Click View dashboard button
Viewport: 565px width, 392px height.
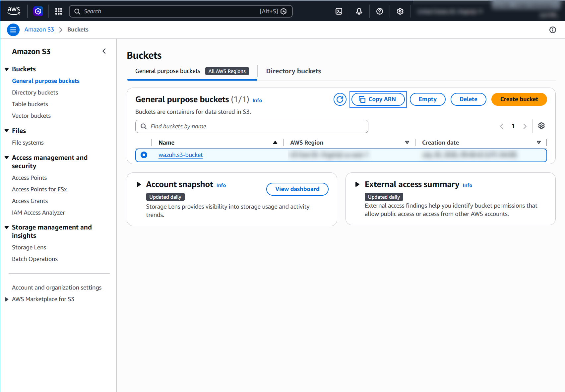point(297,189)
